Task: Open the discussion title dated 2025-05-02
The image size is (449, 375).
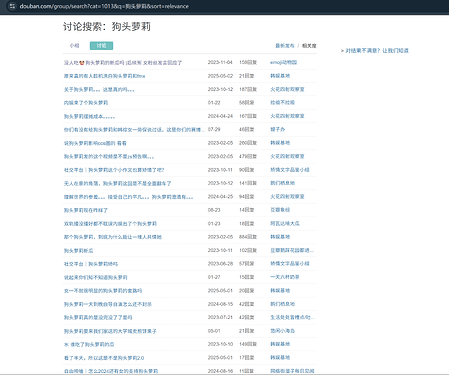Action: (104, 76)
